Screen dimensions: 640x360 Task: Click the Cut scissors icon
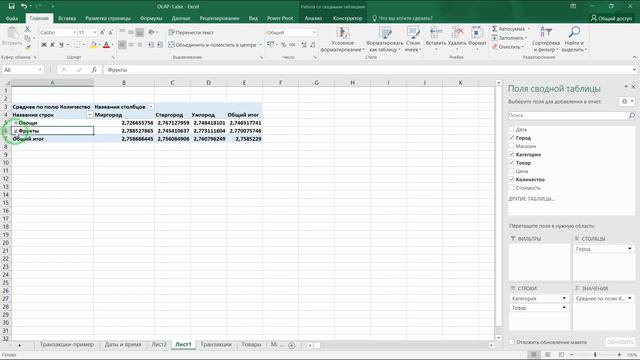(x=27, y=29)
